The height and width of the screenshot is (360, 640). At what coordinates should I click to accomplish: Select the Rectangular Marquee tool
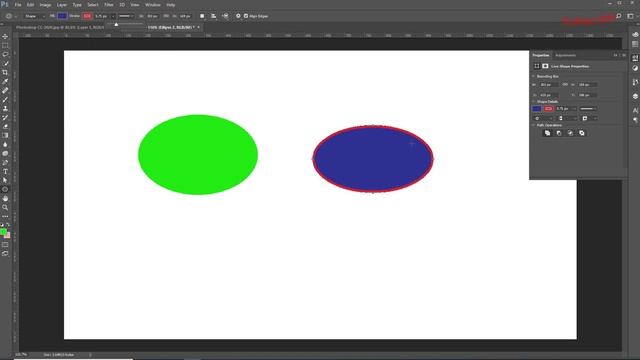[x=5, y=45]
